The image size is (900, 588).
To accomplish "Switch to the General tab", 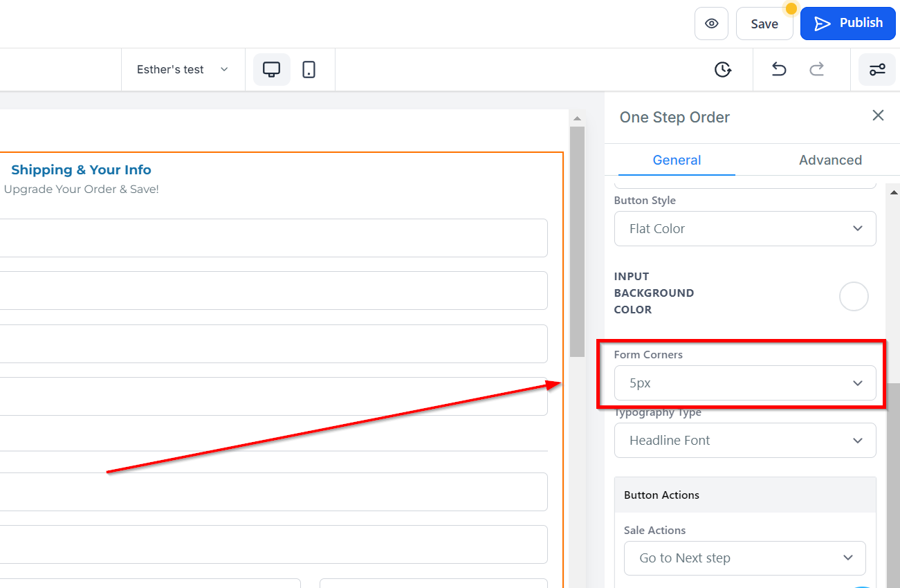I will 677,160.
